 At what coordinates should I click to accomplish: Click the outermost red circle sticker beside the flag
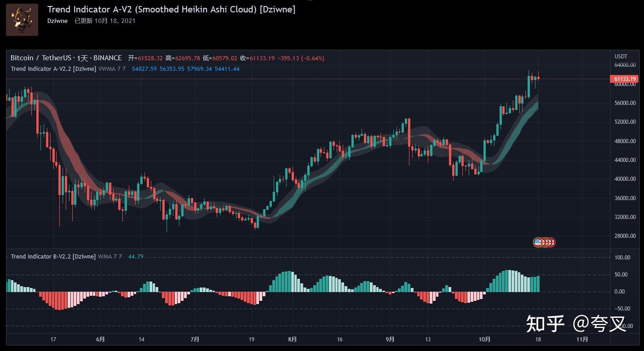[553, 242]
